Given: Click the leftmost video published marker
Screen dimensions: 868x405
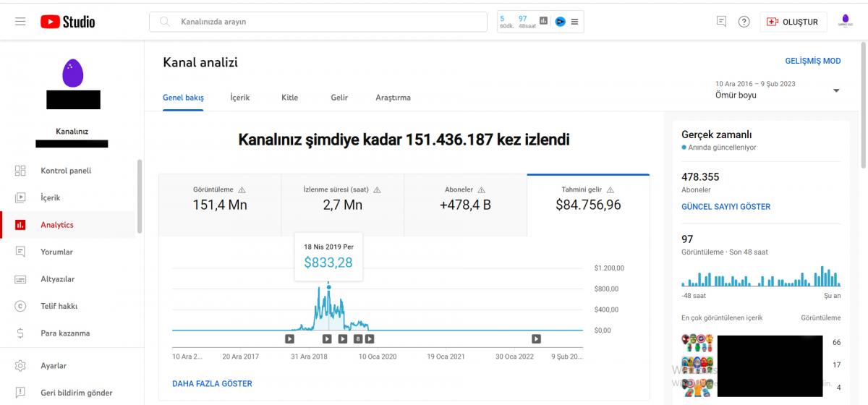Looking at the screenshot, I should [x=289, y=338].
